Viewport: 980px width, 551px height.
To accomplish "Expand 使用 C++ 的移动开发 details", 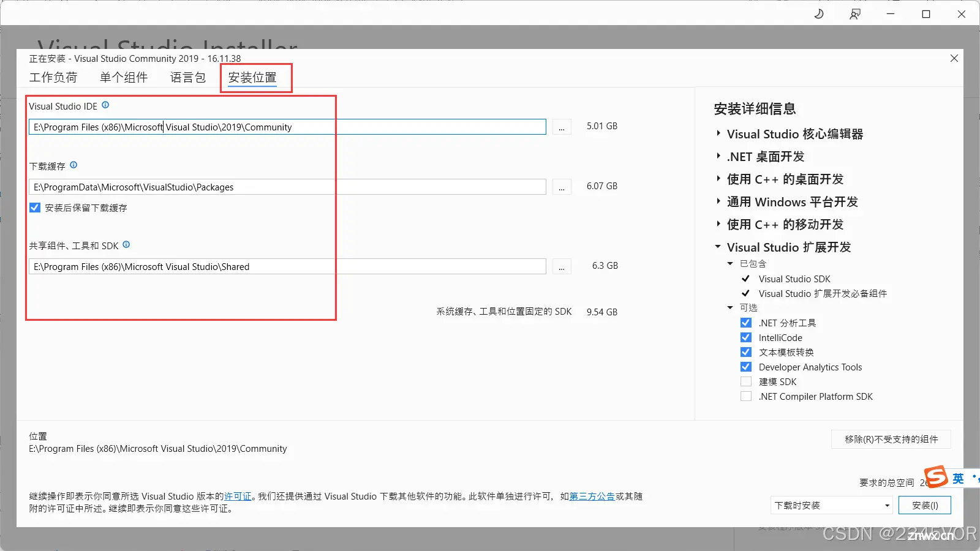I will click(718, 224).
